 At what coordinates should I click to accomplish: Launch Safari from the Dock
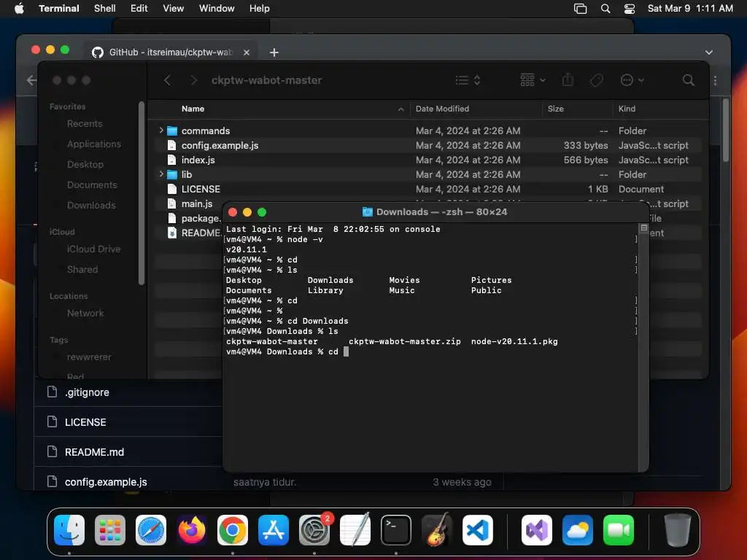click(x=151, y=530)
